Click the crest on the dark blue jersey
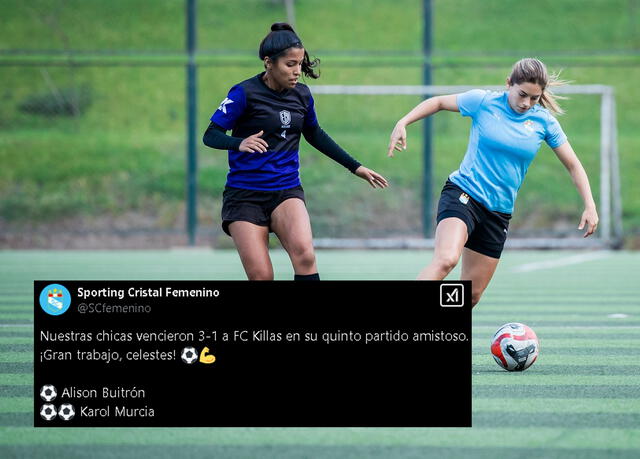This screenshot has width=640, height=459. (x=285, y=118)
